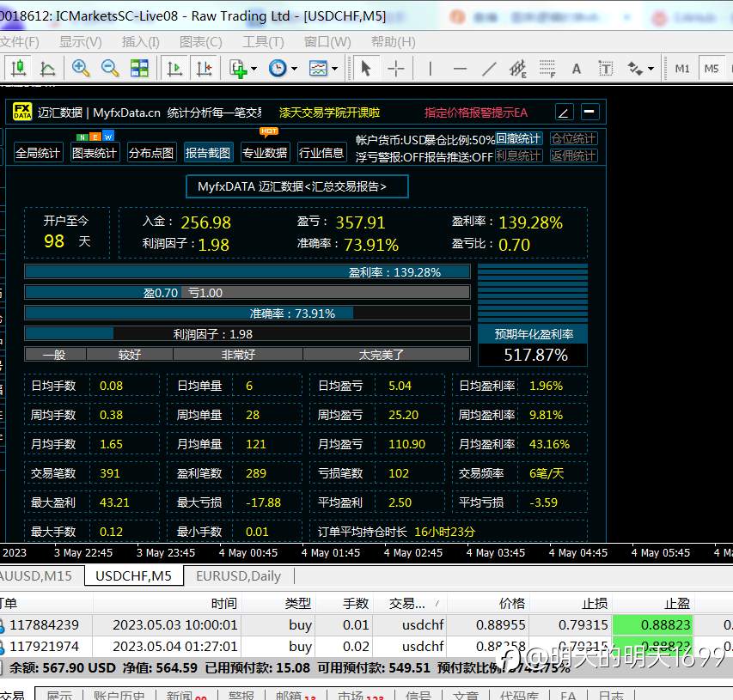Sort orders by 手数 column header
The image size is (733, 700).
tap(344, 603)
